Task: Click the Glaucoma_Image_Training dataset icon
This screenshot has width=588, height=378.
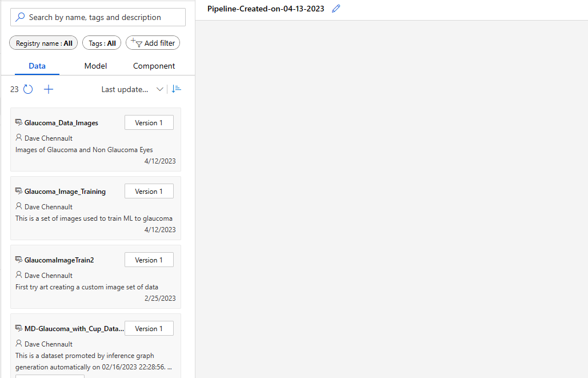Action: [18, 190]
